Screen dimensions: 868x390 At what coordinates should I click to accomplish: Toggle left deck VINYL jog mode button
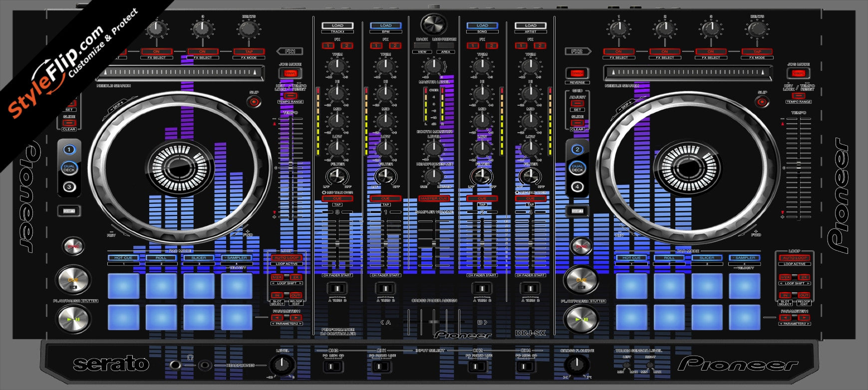(290, 73)
